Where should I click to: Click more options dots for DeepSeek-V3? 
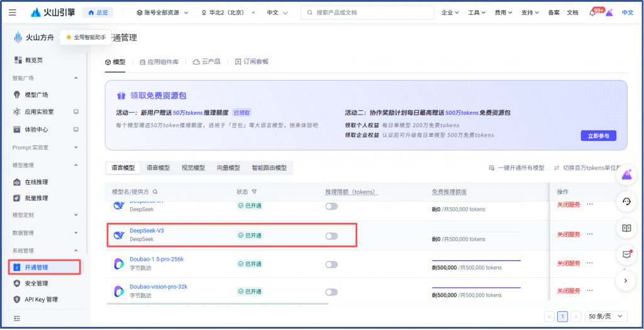pos(590,234)
